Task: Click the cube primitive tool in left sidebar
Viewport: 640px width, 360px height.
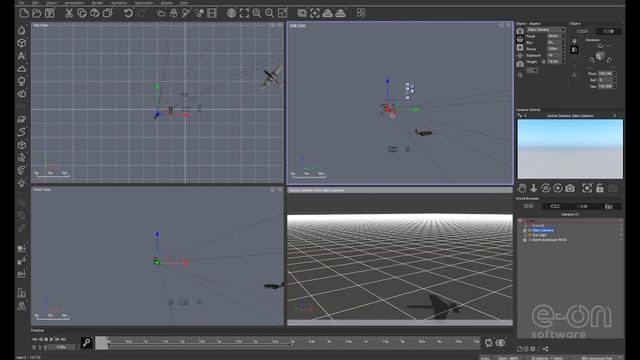Action: pos(22,43)
